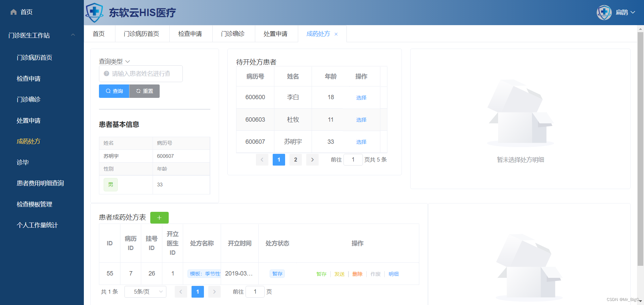Click the 前往 page input for patients
The image size is (644, 305).
coord(353,160)
